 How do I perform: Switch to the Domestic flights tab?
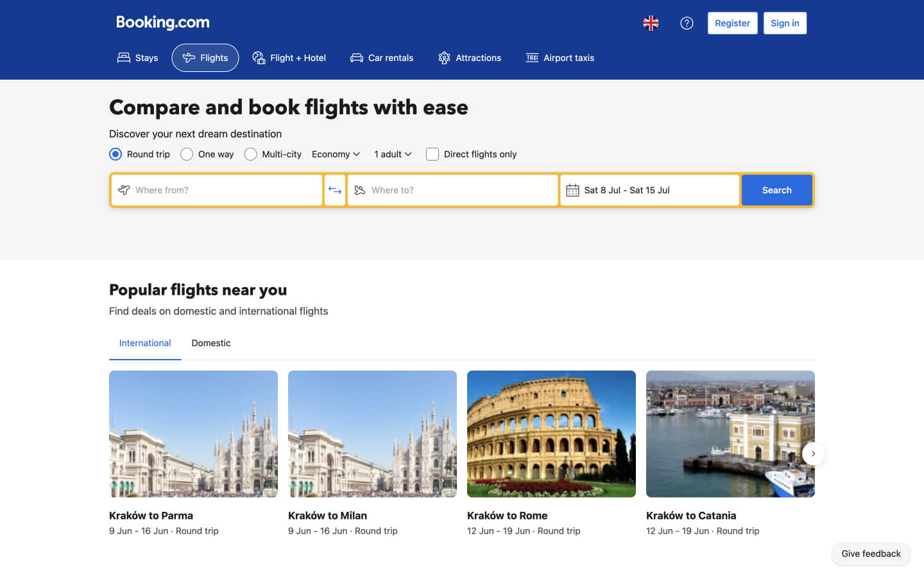point(210,342)
